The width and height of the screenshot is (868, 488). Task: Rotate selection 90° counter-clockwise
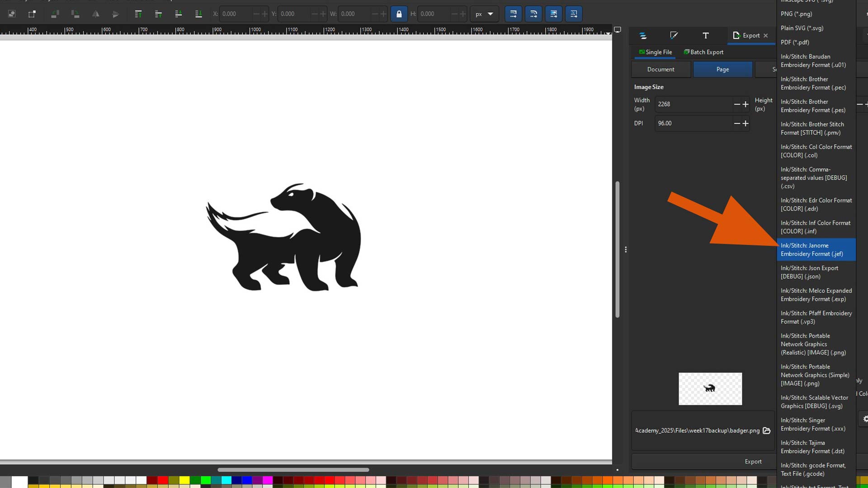click(x=55, y=14)
